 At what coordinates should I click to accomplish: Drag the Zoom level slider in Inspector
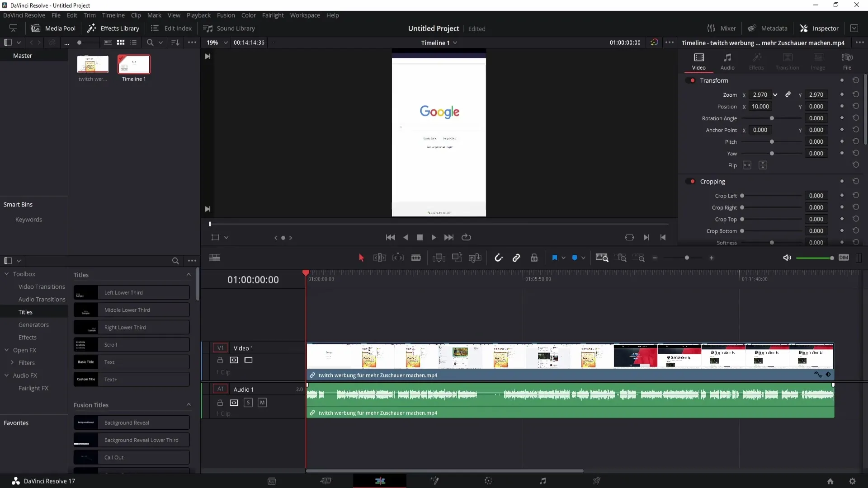point(760,95)
